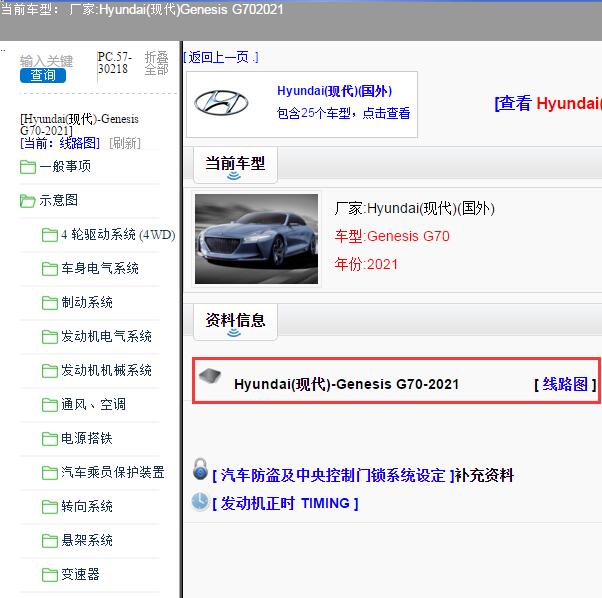Click the 返回上一页 link
This screenshot has width=602, height=598.
221,57
